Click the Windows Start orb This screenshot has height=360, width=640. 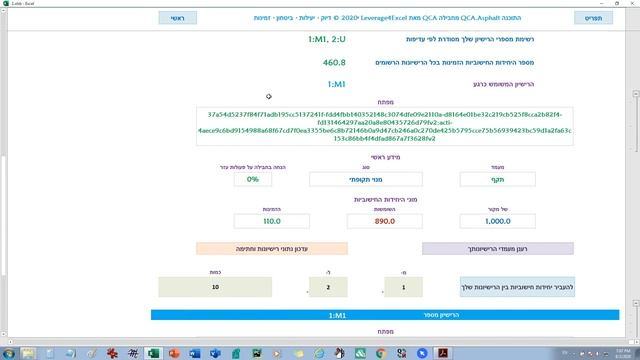coord(8,353)
